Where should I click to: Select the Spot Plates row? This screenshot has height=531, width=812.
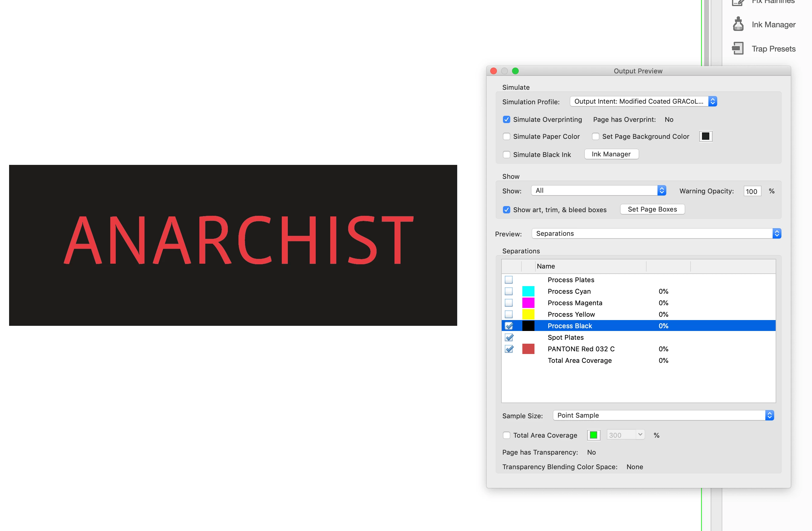coord(565,337)
